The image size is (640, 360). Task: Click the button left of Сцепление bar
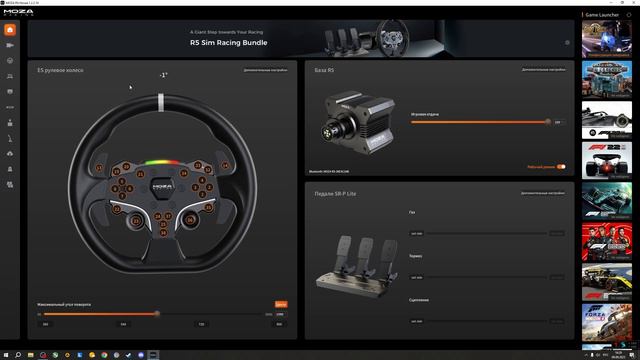[417, 321]
